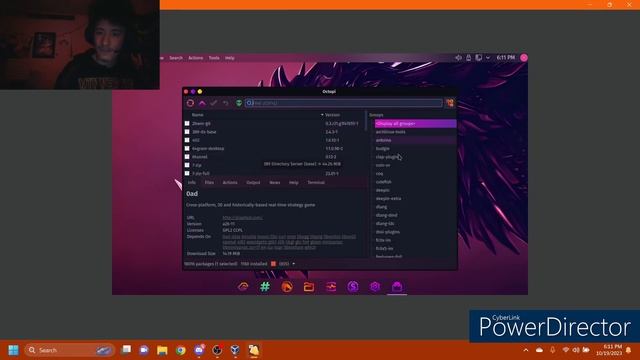Open the Help tab in lower panel
The width and height of the screenshot is (640, 360).
click(293, 182)
